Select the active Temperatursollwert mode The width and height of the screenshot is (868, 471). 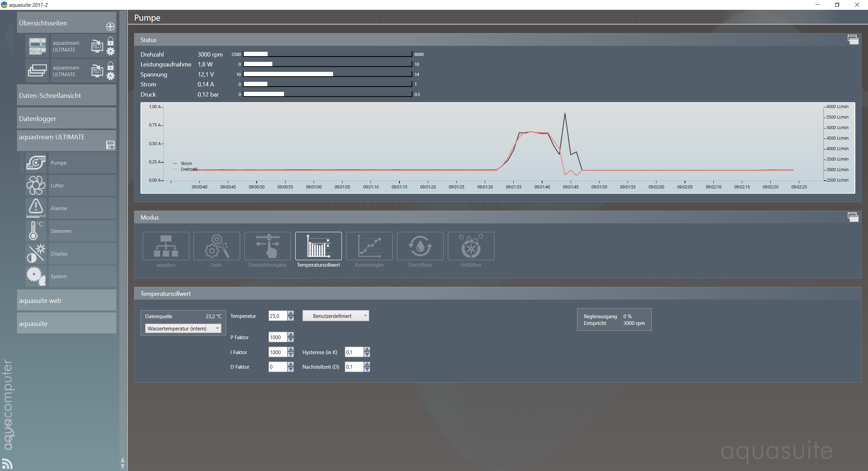click(318, 246)
